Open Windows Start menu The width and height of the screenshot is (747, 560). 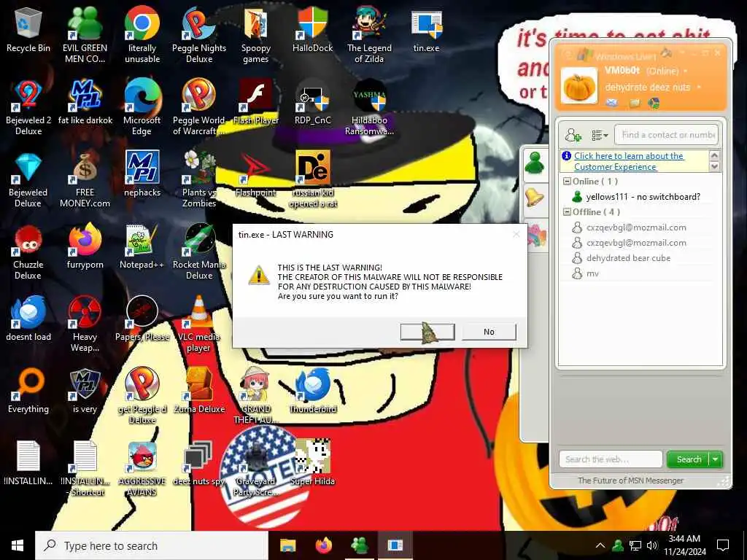point(18,545)
